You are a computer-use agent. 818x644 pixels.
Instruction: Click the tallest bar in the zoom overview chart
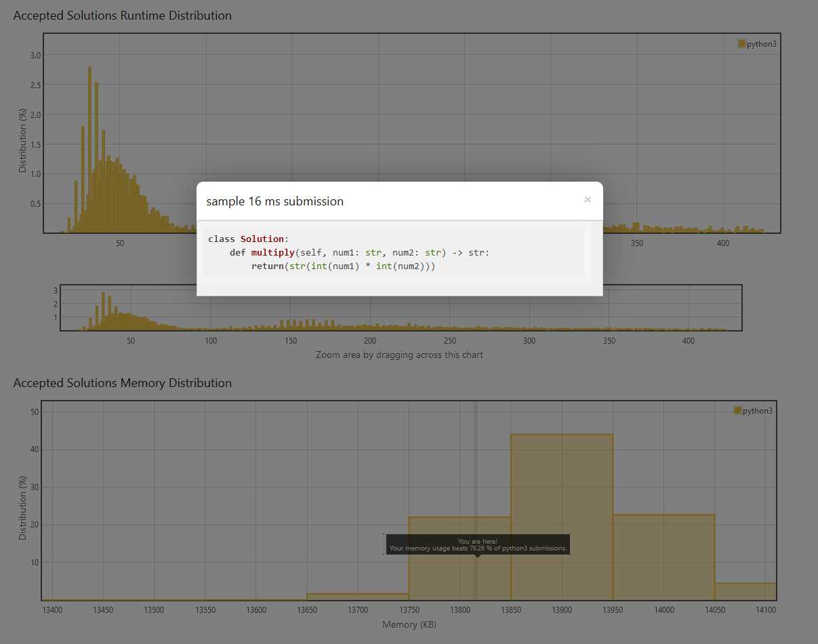pyautogui.click(x=103, y=312)
